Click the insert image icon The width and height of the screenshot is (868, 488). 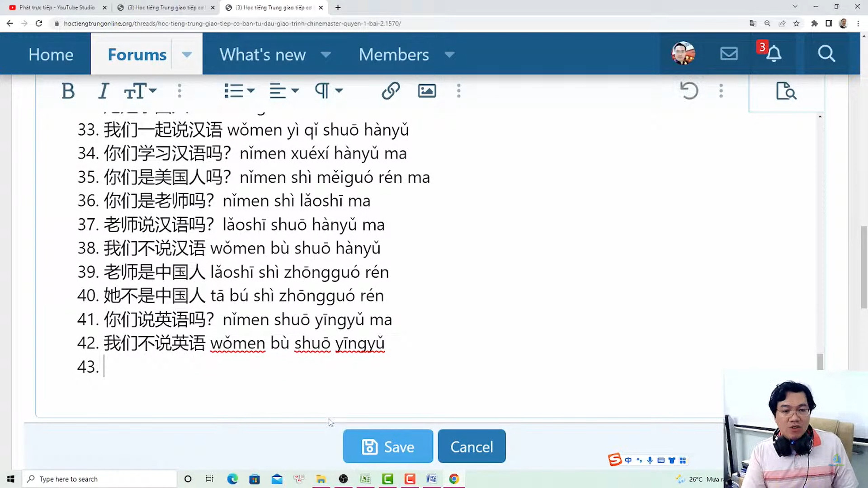click(427, 91)
